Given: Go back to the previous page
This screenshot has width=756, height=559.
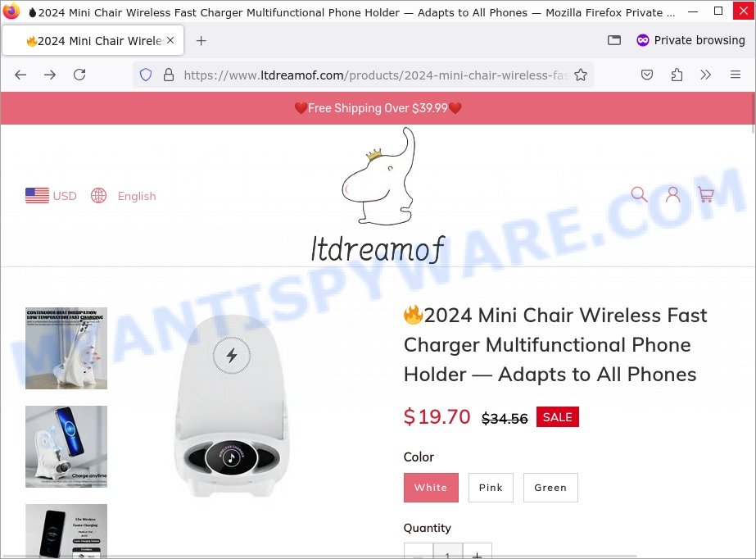Looking at the screenshot, I should tap(20, 75).
